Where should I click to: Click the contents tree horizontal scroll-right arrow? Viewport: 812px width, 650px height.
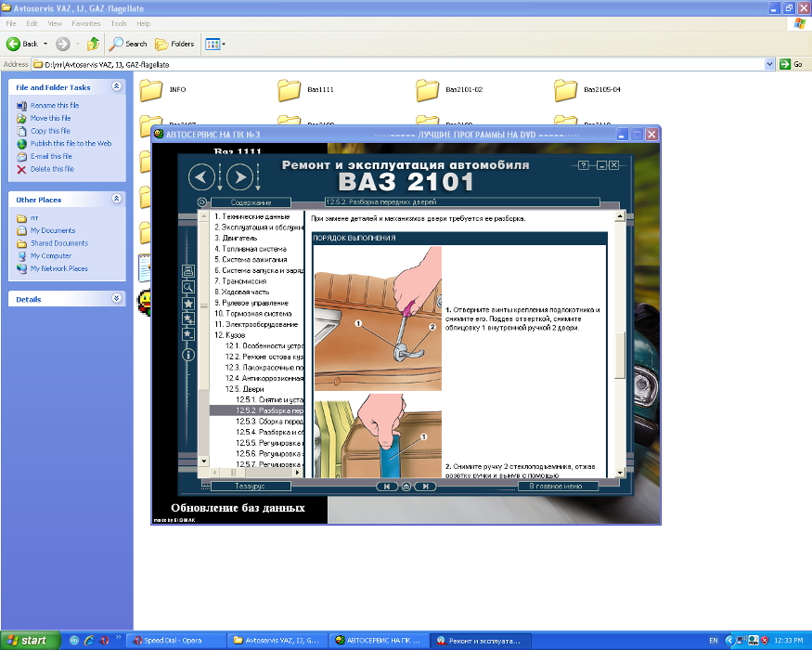(297, 473)
